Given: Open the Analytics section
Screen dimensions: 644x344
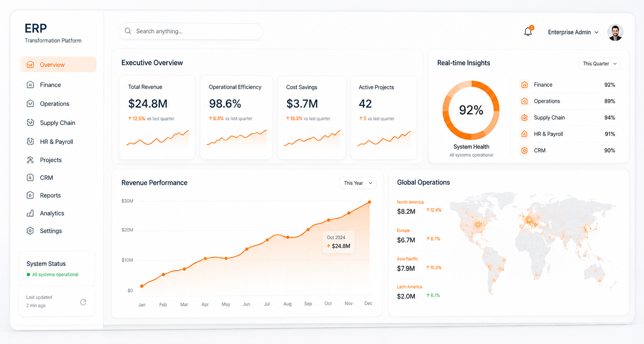Looking at the screenshot, I should pyautogui.click(x=58, y=213).
